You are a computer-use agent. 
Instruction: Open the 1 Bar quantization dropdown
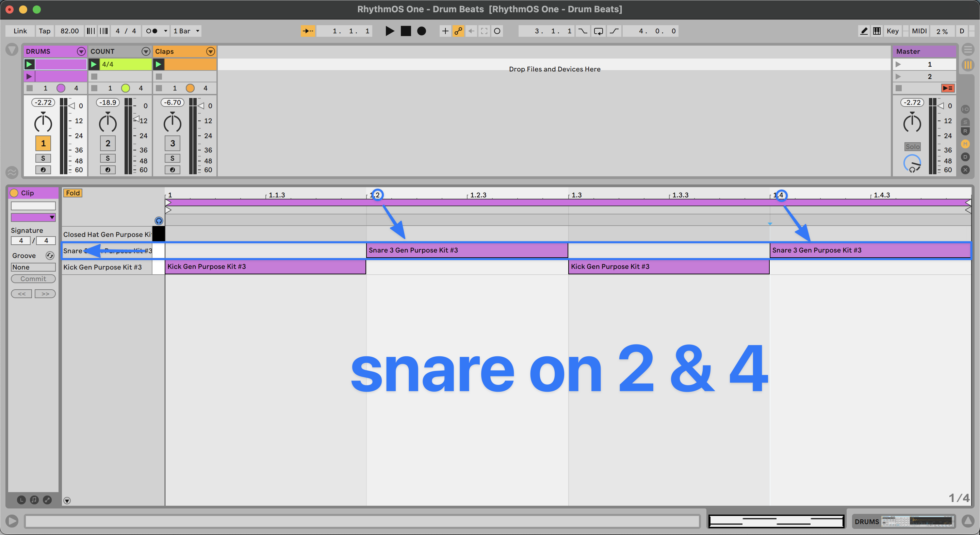coord(186,31)
